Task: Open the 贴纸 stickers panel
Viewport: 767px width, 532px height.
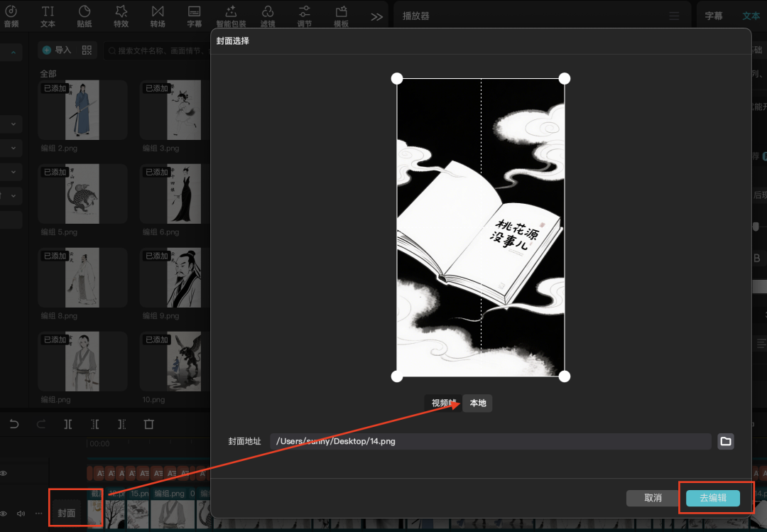Action: 85,16
